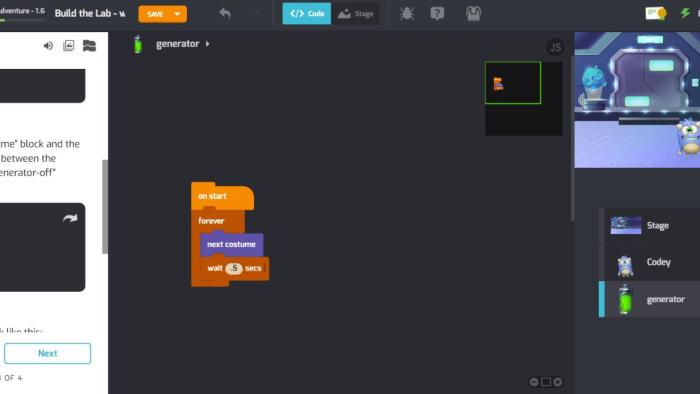
Task: Click the SAVE button
Action: (x=155, y=14)
